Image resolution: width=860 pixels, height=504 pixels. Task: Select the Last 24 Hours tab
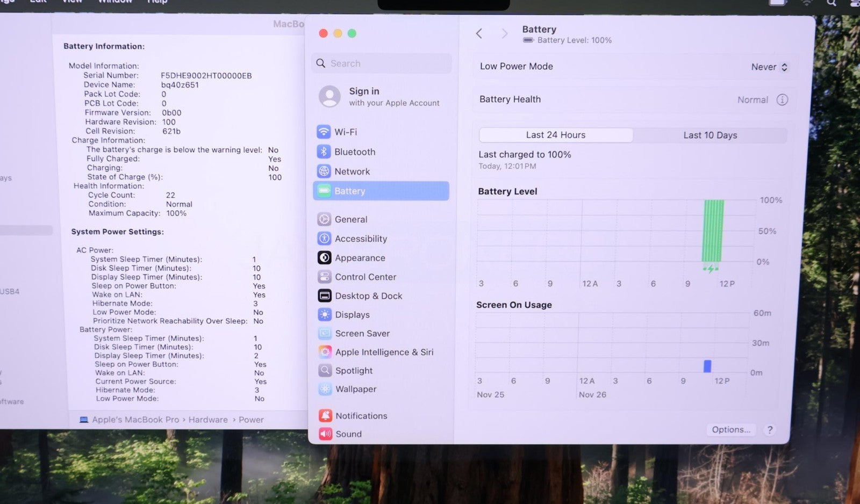(555, 135)
